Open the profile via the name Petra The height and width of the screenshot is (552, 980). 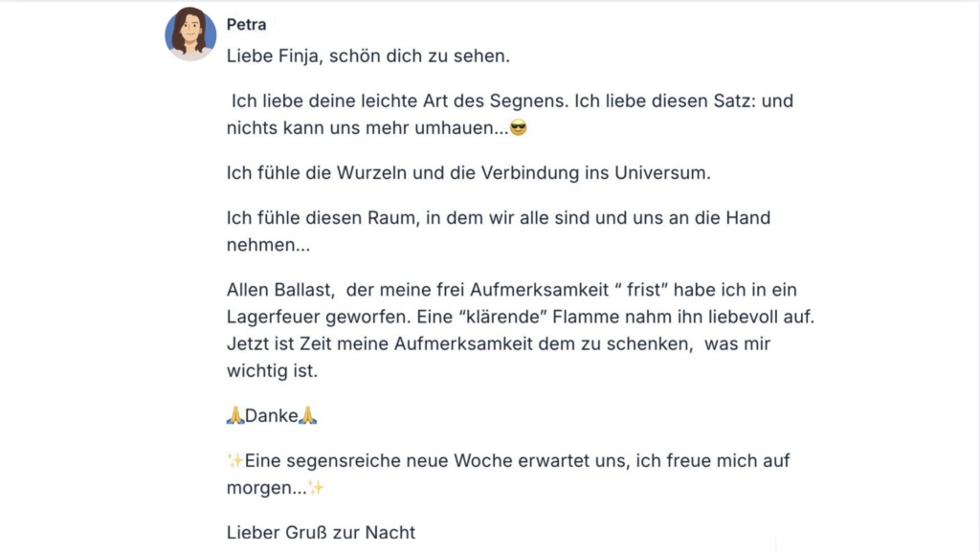click(x=246, y=25)
